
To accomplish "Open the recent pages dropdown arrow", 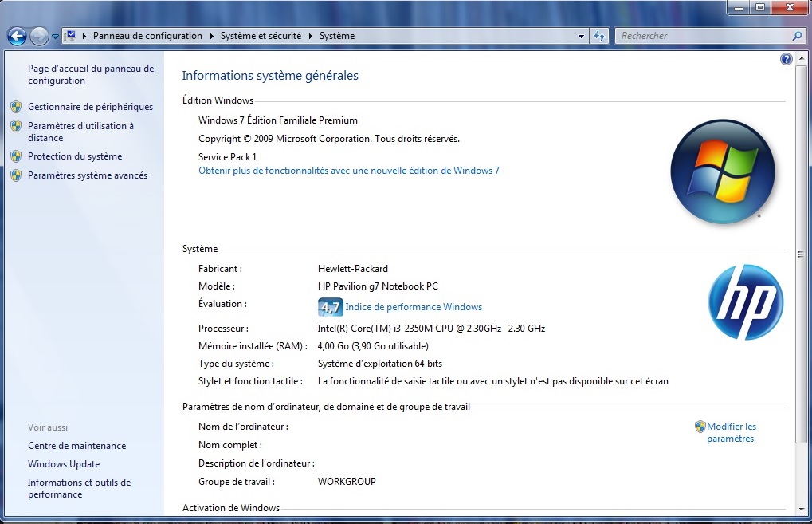I will (55, 36).
